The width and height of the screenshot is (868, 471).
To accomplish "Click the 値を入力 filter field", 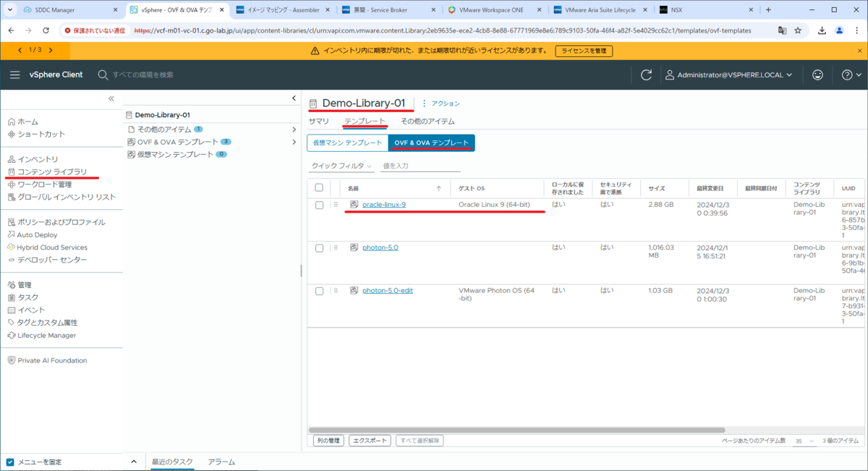I will [x=420, y=166].
